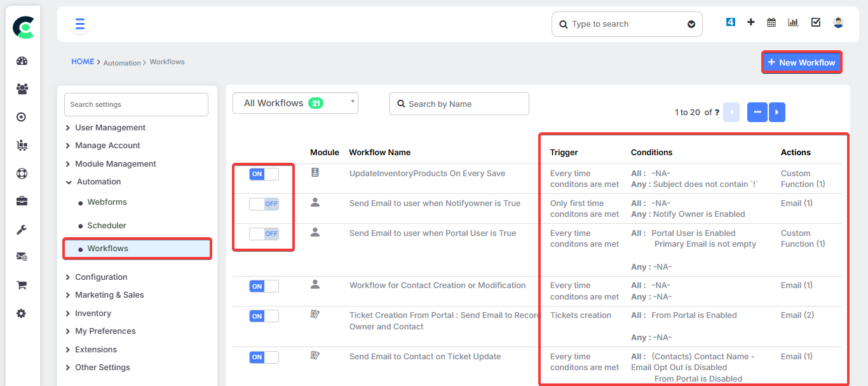Open the user profile avatar icon
The image size is (868, 386).
(x=838, y=23)
